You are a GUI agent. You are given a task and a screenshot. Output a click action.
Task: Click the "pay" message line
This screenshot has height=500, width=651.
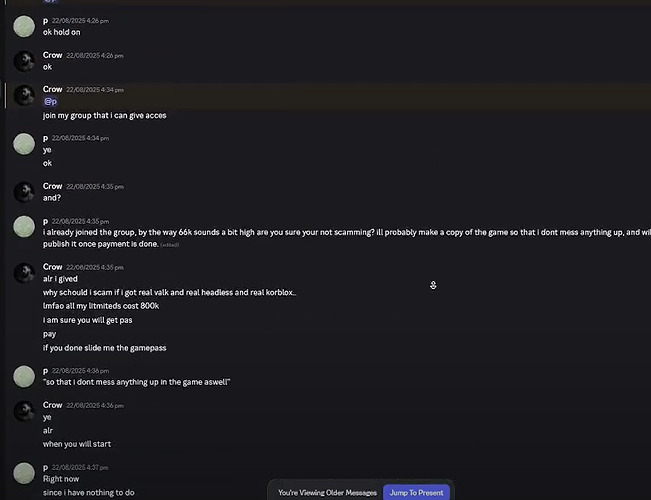(x=49, y=334)
